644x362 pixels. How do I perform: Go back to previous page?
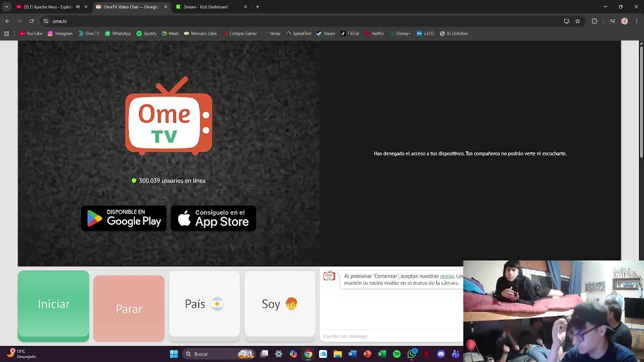coord(7,21)
